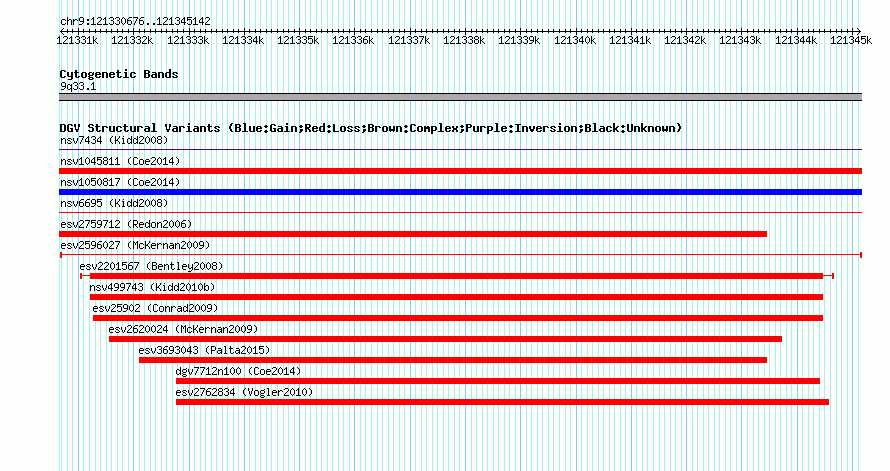The width and height of the screenshot is (890, 471).
Task: Click the 121337k ruler label
Action: tap(409, 40)
